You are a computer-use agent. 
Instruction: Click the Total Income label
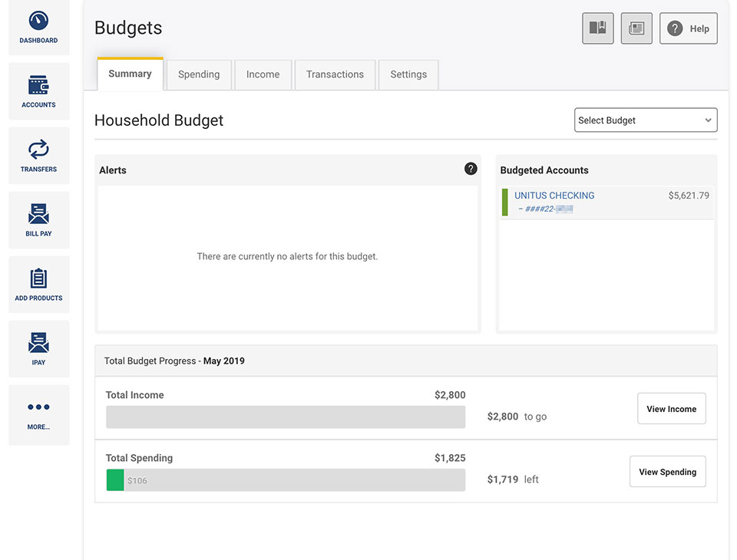tap(135, 395)
